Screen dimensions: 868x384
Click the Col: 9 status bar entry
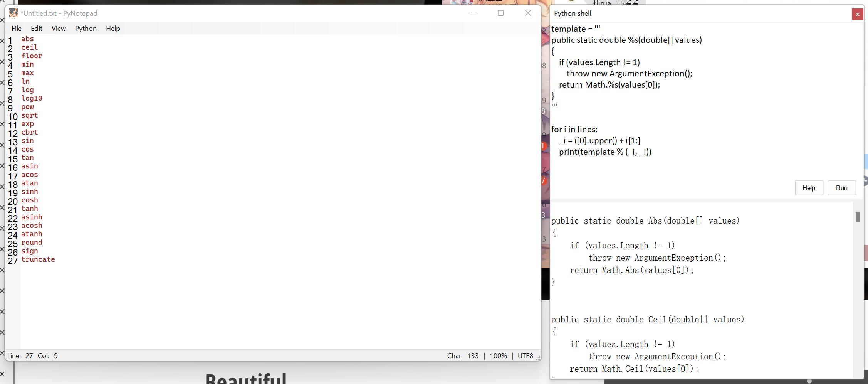pyautogui.click(x=48, y=356)
